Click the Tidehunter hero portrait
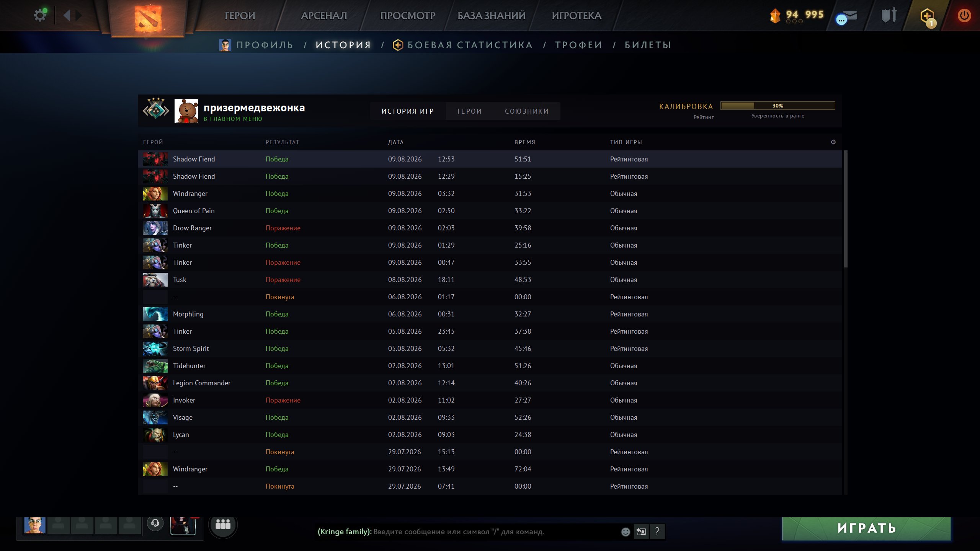 coord(155,366)
